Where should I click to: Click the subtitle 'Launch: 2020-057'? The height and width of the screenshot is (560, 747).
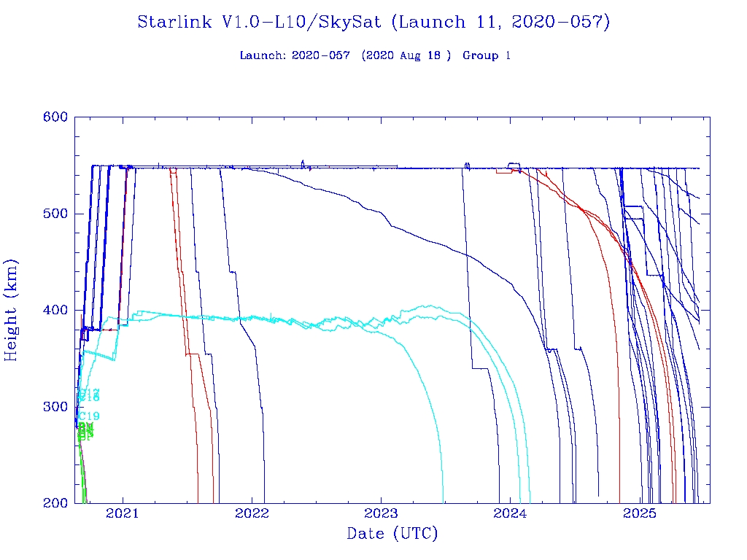tap(295, 55)
